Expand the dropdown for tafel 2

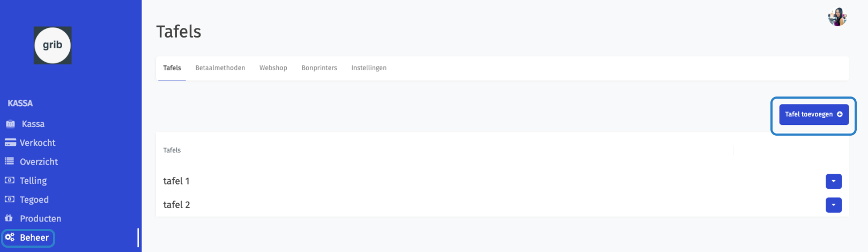tap(833, 205)
